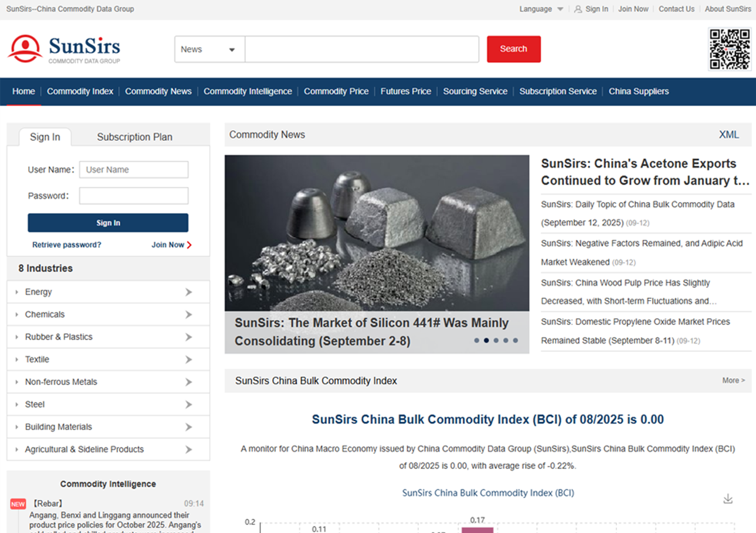Select the second carousel dot indicator

pos(486,340)
